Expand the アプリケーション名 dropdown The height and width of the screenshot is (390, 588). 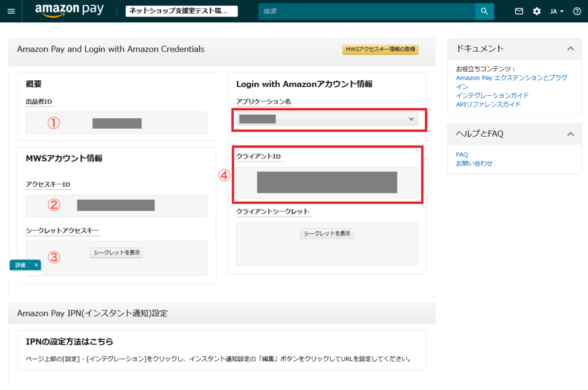(x=326, y=119)
